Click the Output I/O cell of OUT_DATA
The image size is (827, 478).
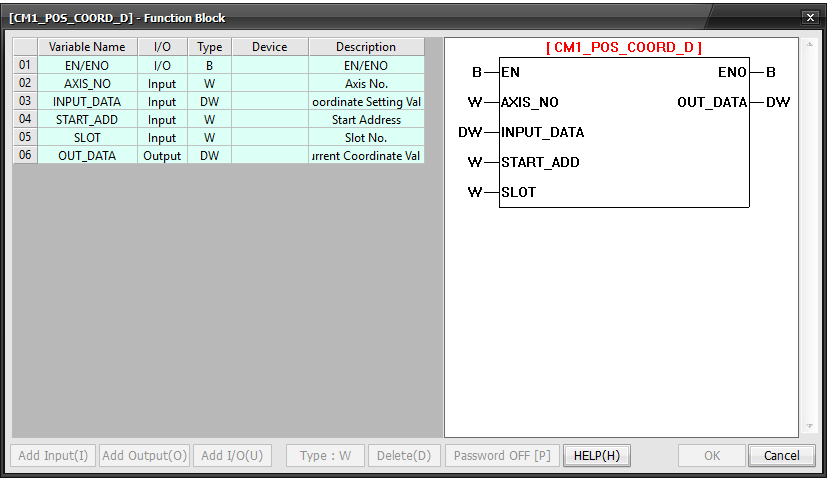[162, 155]
